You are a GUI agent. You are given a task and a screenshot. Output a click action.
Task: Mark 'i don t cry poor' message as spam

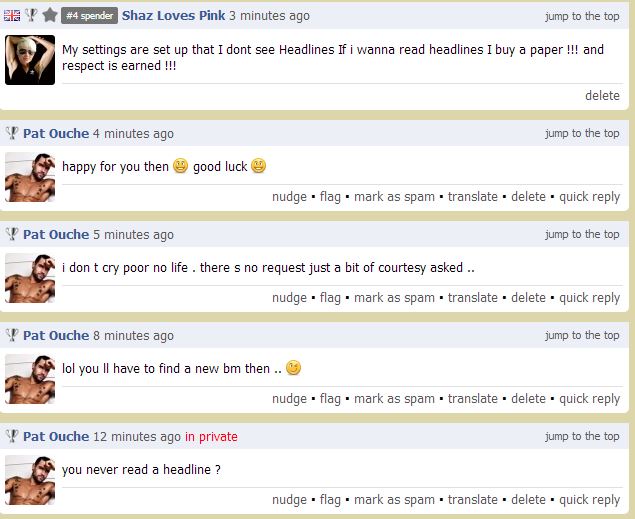pos(394,298)
